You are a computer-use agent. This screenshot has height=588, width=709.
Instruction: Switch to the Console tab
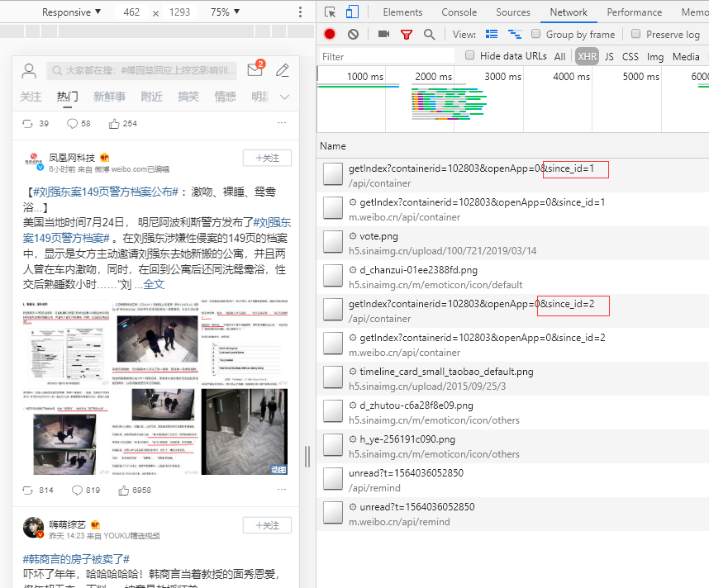[x=459, y=12]
